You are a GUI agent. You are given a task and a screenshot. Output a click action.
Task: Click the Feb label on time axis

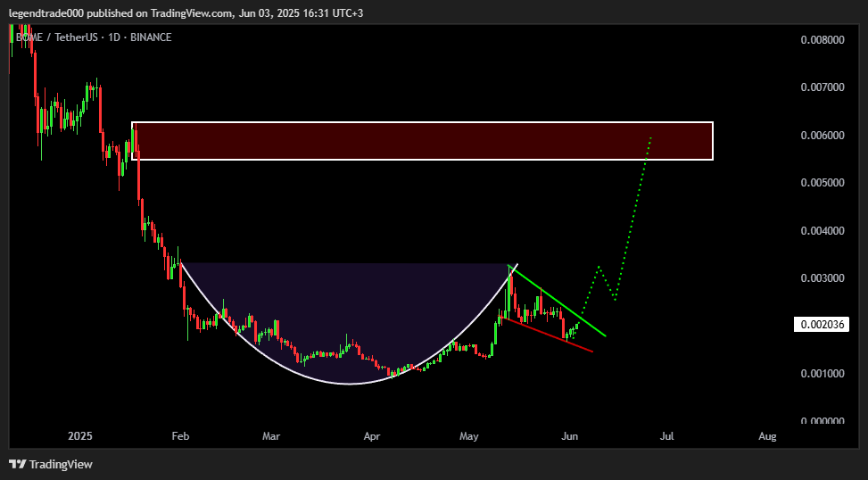(180, 436)
